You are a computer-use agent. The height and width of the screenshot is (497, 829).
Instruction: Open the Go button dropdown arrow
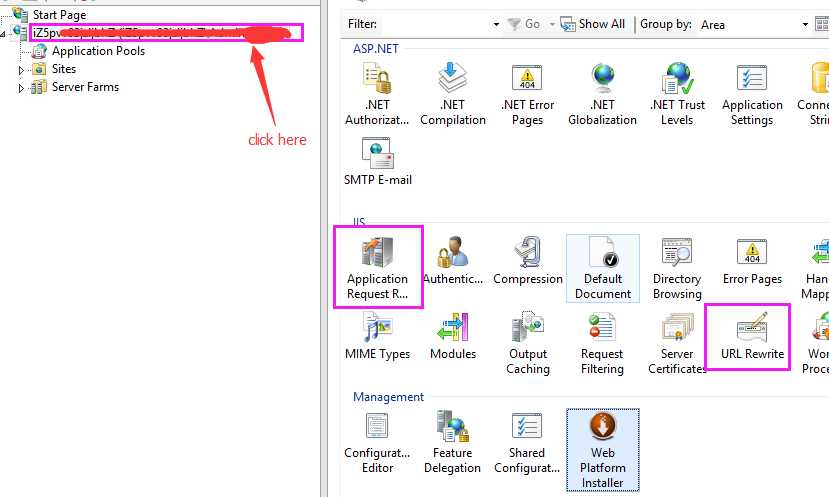(552, 24)
